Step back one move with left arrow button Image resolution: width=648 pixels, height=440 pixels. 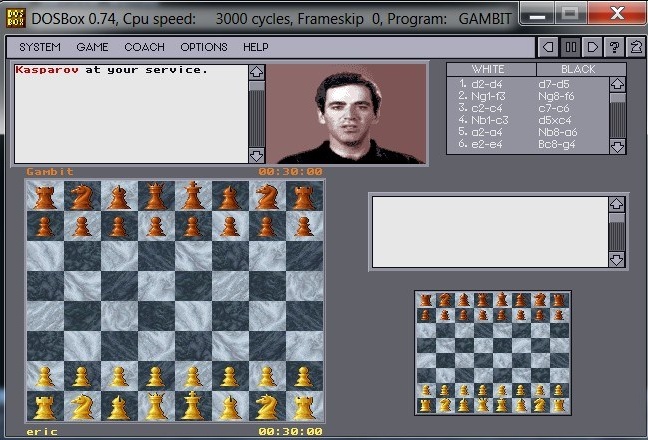pyautogui.click(x=548, y=47)
